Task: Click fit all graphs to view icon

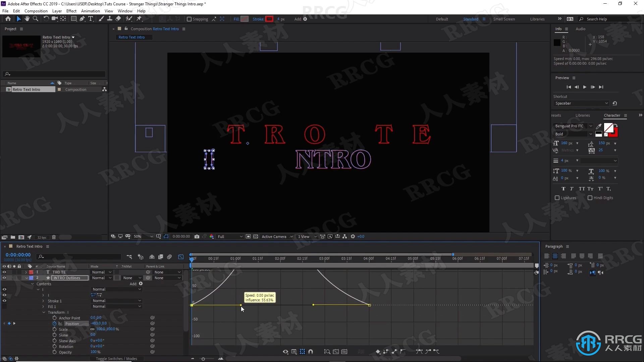Action: [336, 352]
